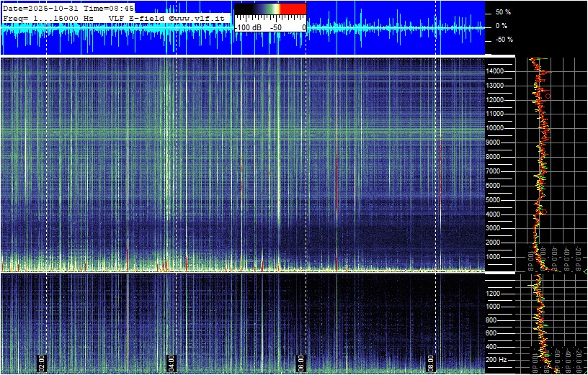
Task: Click "-40.0 dB" in the upper spectrum plot
Action: click(x=567, y=258)
